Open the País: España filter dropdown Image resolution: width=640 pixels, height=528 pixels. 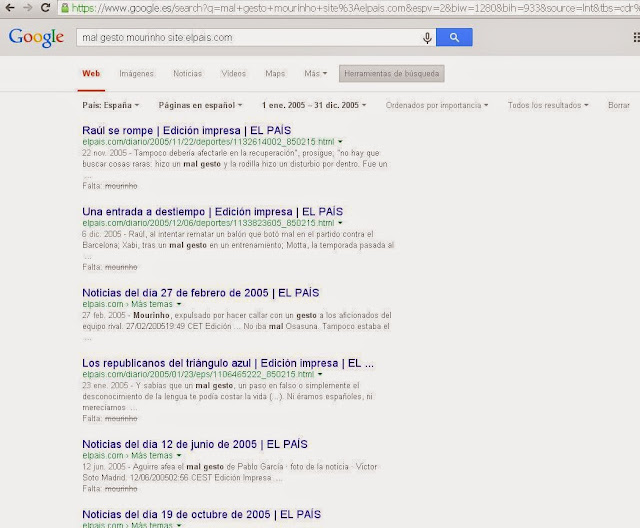[x=111, y=105]
